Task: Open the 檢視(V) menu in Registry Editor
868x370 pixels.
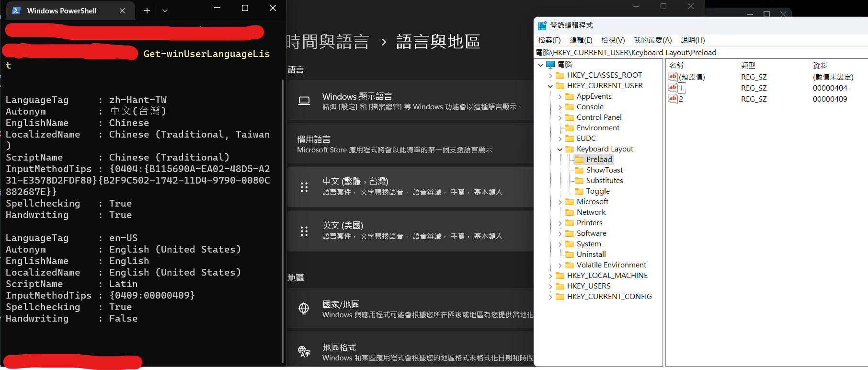Action: 613,40
